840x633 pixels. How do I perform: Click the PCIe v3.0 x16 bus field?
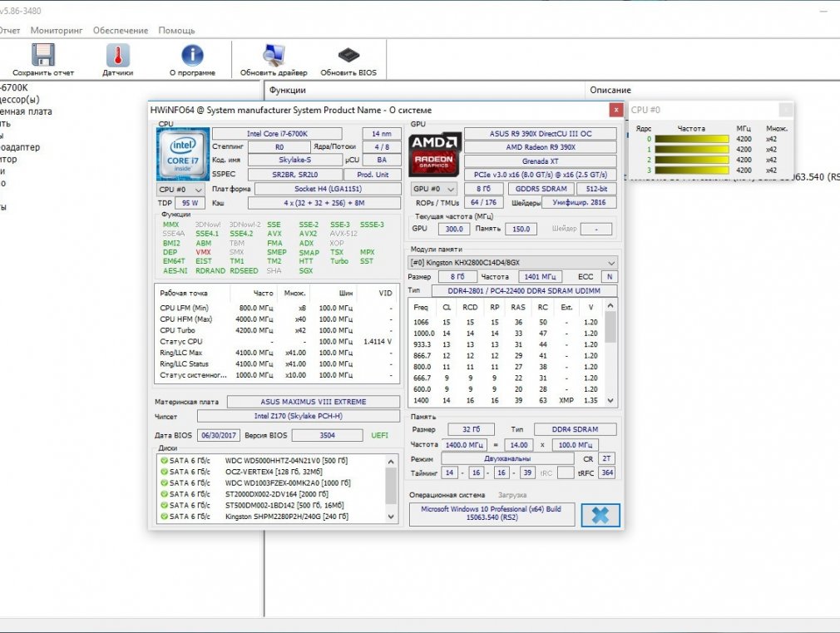(540, 175)
